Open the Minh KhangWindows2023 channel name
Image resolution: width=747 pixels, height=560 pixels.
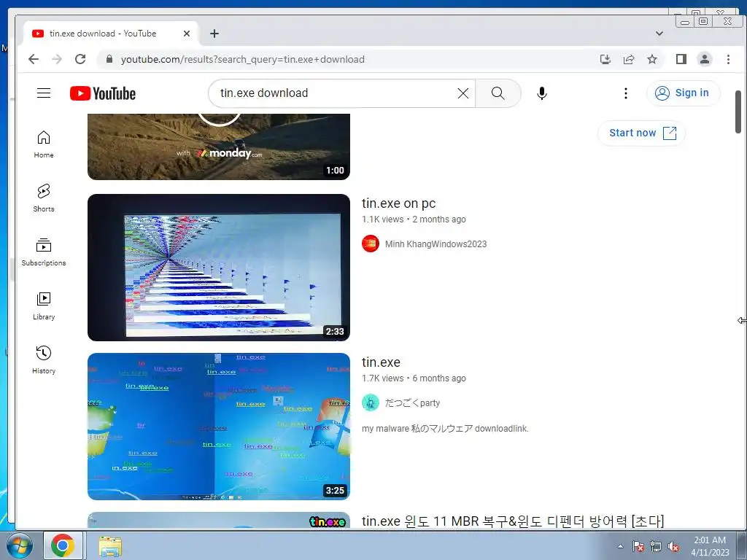(436, 244)
